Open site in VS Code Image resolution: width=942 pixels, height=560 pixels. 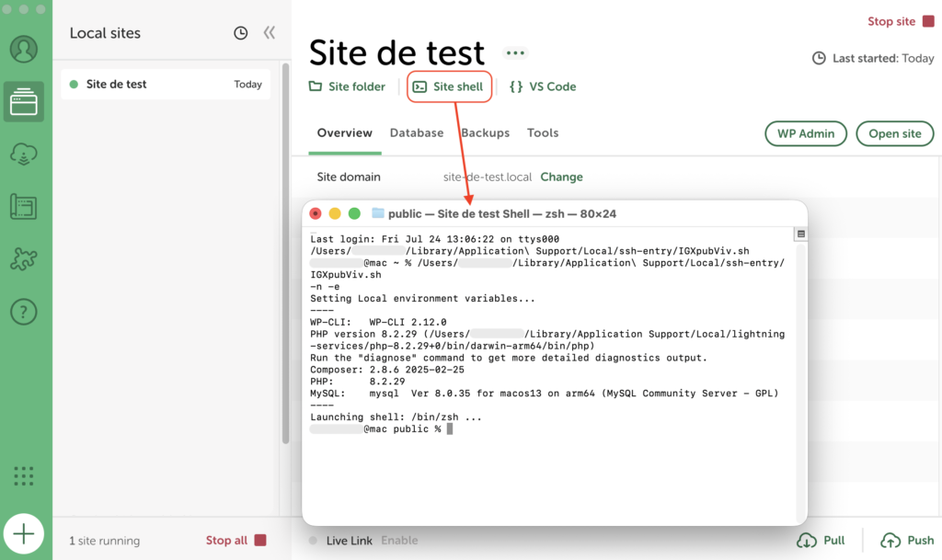(543, 86)
